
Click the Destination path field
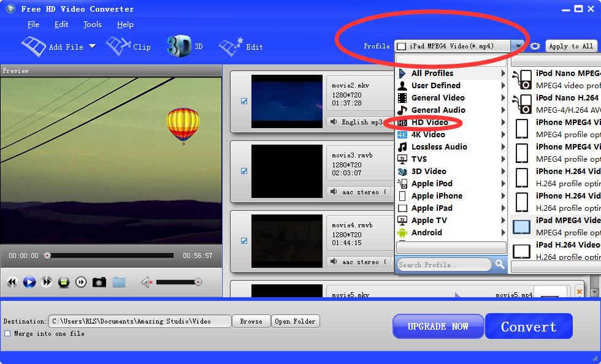click(x=140, y=322)
